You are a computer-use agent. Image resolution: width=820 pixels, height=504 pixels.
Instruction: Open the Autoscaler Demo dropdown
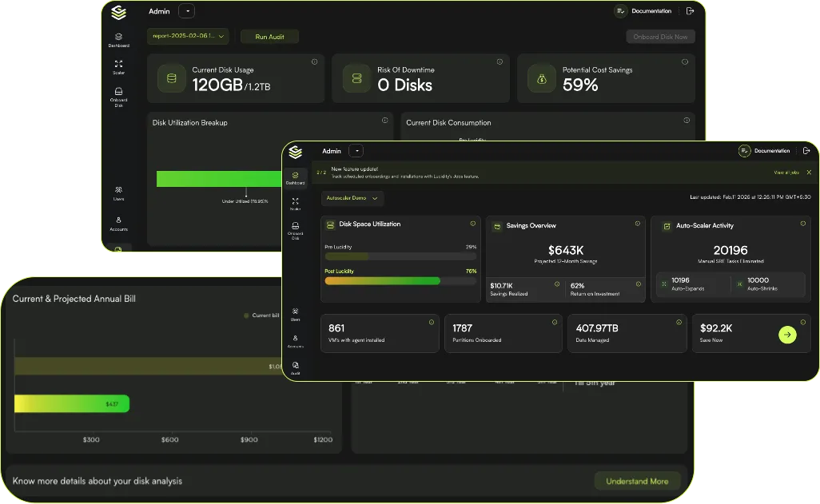point(352,198)
